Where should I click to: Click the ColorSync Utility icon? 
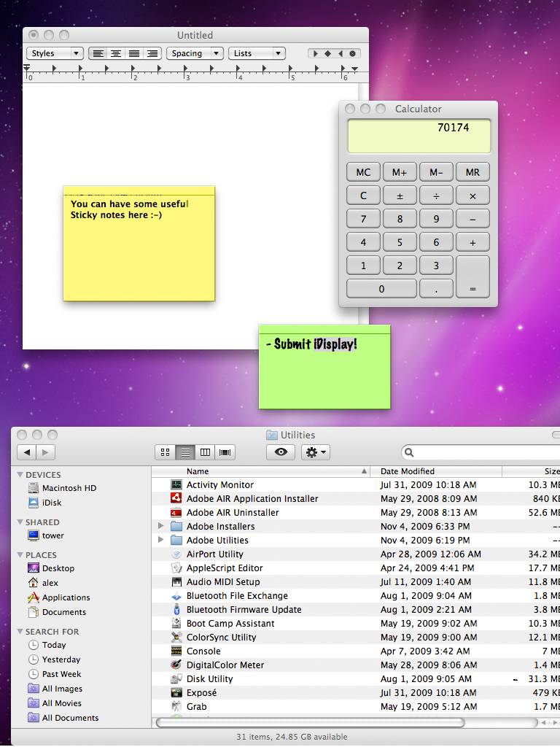tap(176, 637)
